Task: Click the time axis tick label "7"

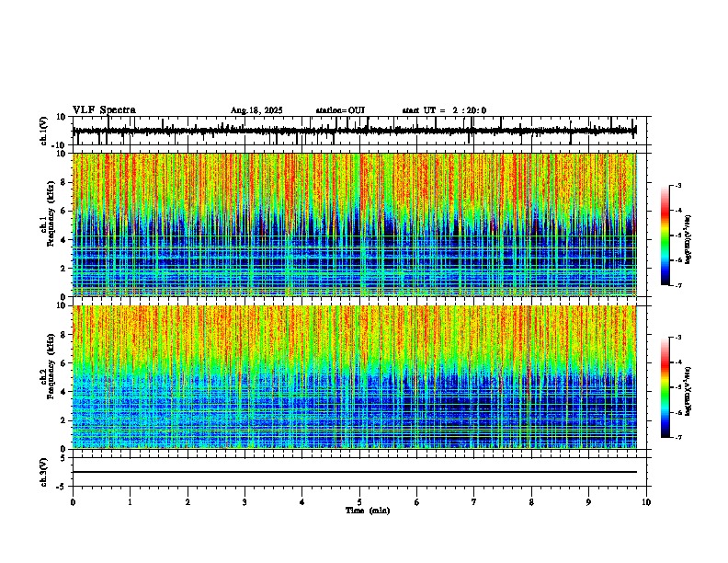Action: tap(474, 502)
